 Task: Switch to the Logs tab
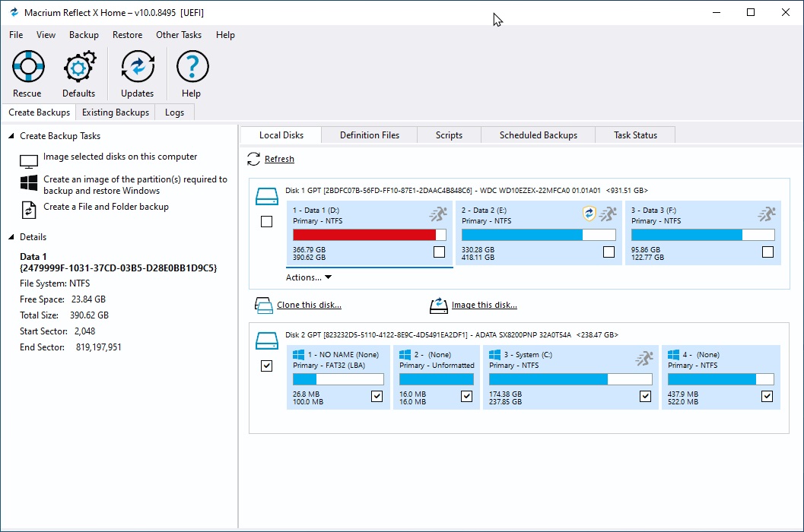coord(174,112)
